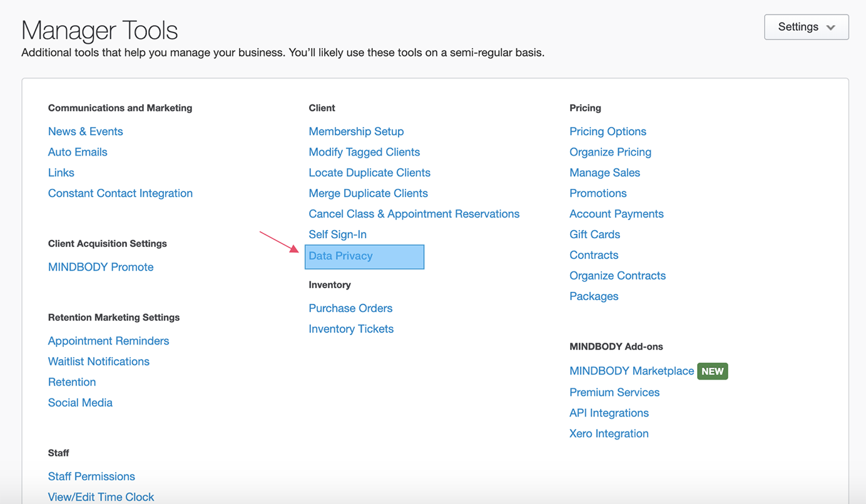Open Constant Contact Integration

[120, 193]
